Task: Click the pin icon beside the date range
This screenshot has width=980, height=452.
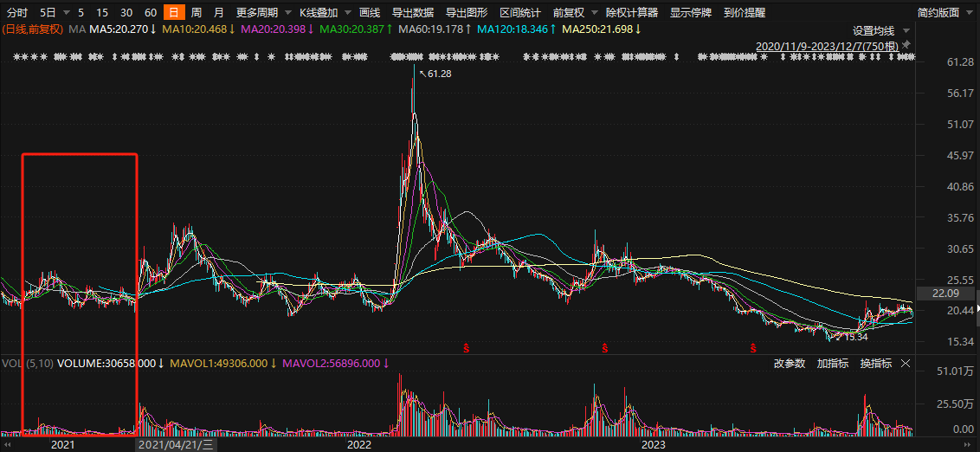Action: 906,43
